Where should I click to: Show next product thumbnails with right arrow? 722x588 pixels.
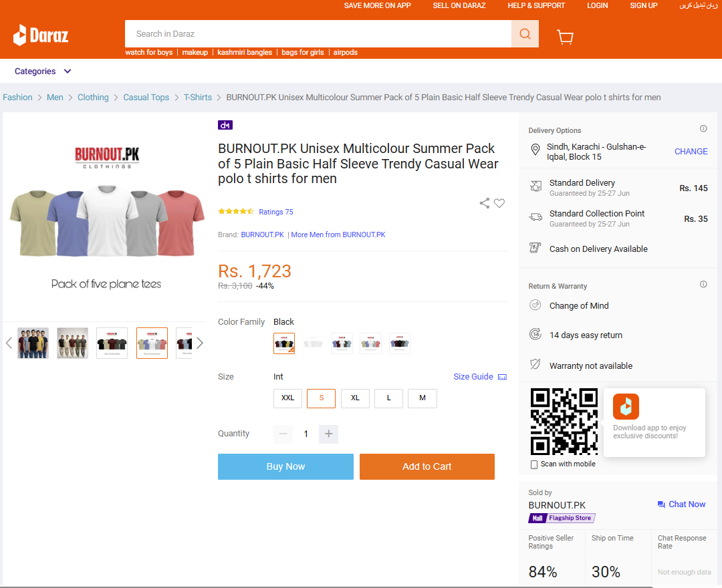[200, 343]
